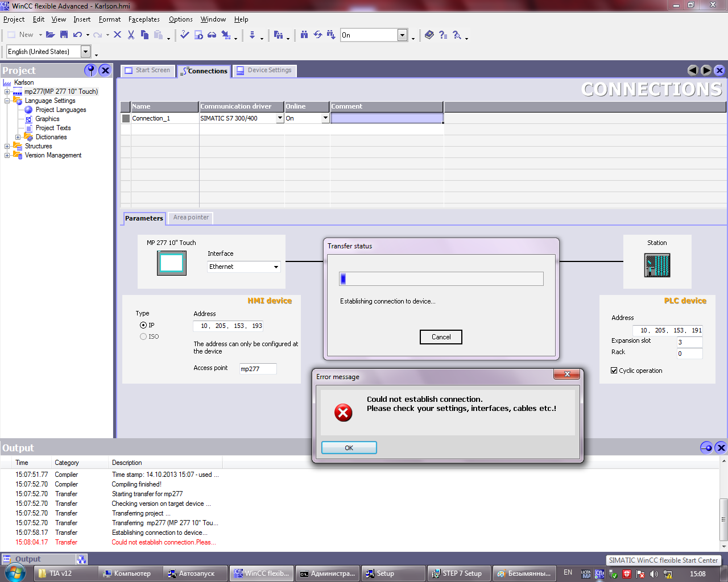Open project with the folder toolbar icon
The width and height of the screenshot is (728, 582).
pyautogui.click(x=50, y=35)
